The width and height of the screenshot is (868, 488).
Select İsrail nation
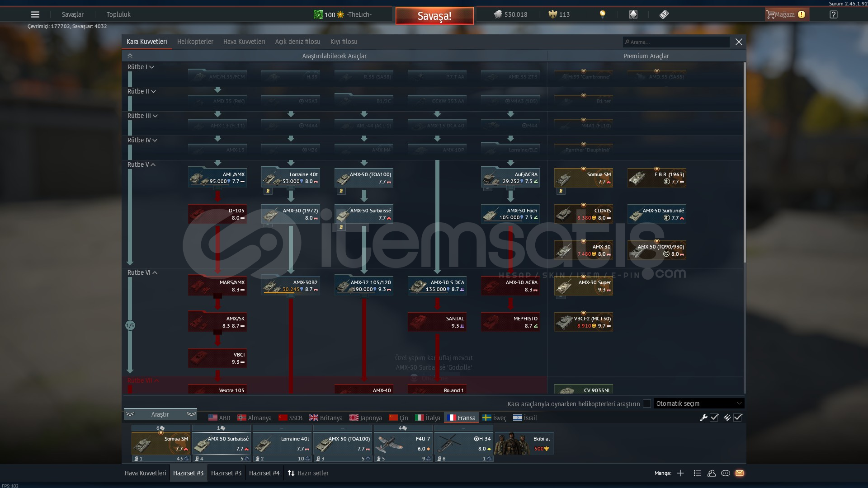click(525, 418)
